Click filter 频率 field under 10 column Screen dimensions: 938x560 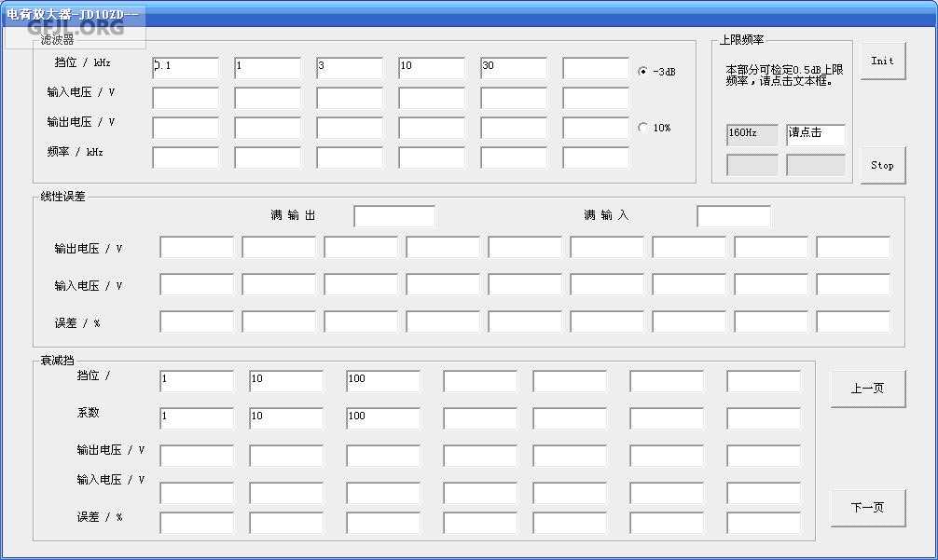[x=432, y=157]
